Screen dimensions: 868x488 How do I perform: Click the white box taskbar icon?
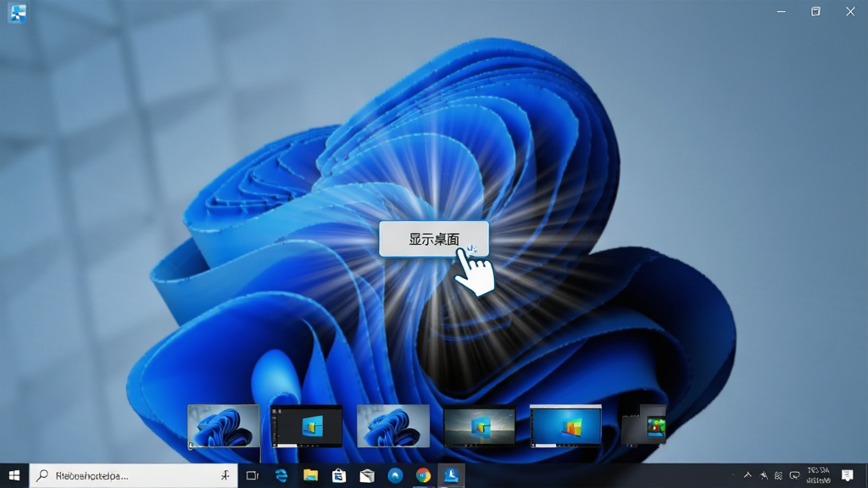point(367,476)
